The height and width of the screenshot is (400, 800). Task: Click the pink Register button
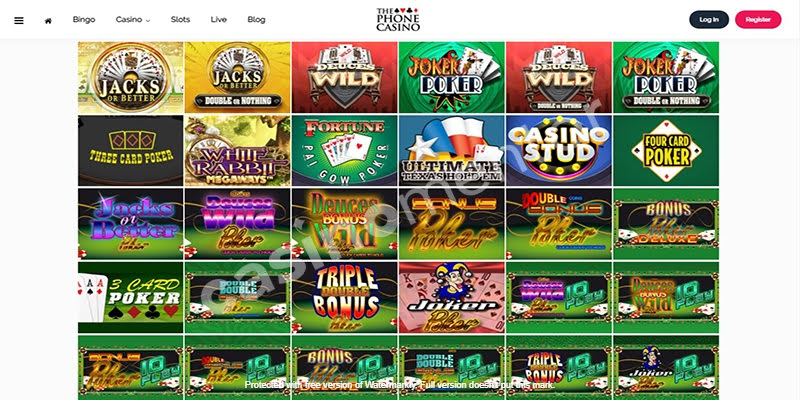758,19
